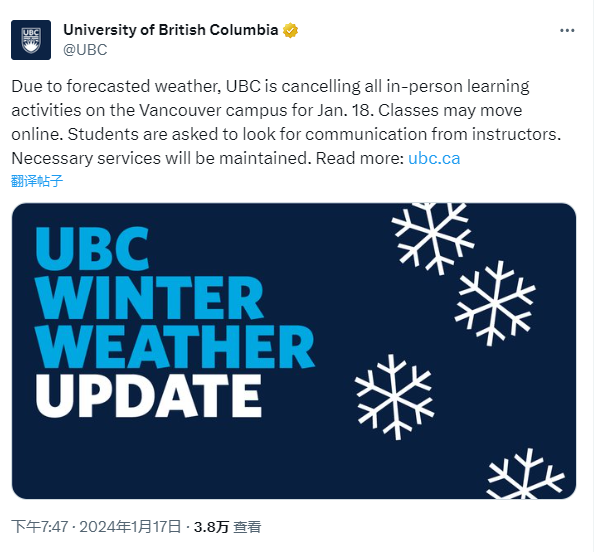Click the tweet body text about cancelled classes

286,122
